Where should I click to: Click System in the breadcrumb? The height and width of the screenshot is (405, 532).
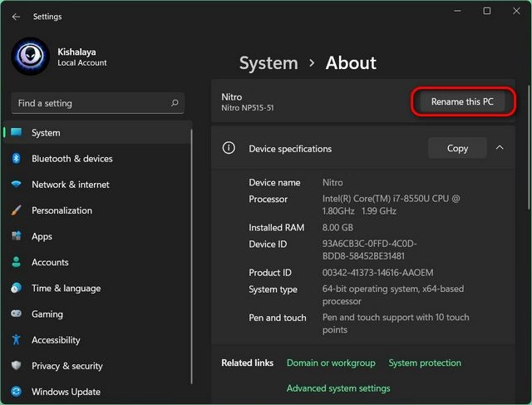point(268,63)
